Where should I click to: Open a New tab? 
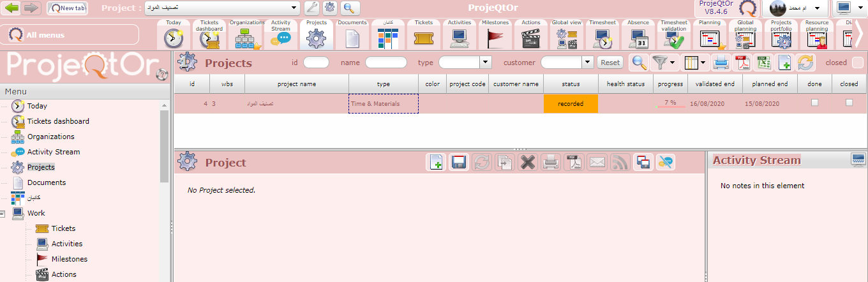point(67,8)
